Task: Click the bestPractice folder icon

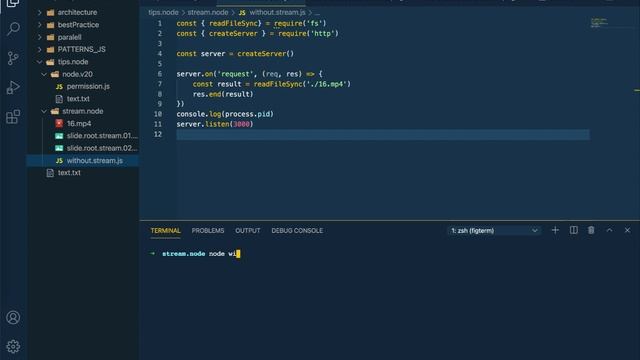Action: pos(50,25)
